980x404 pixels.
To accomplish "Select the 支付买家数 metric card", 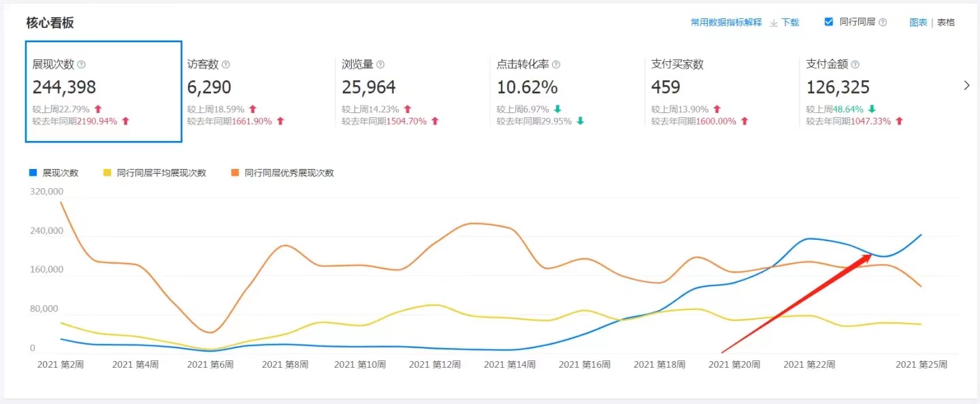I will [723, 92].
